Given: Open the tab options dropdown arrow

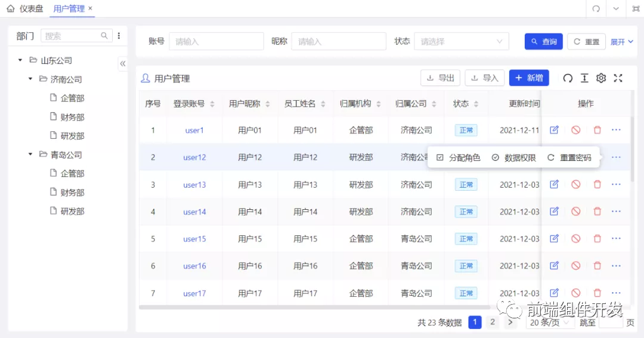Looking at the screenshot, I should point(615,8).
